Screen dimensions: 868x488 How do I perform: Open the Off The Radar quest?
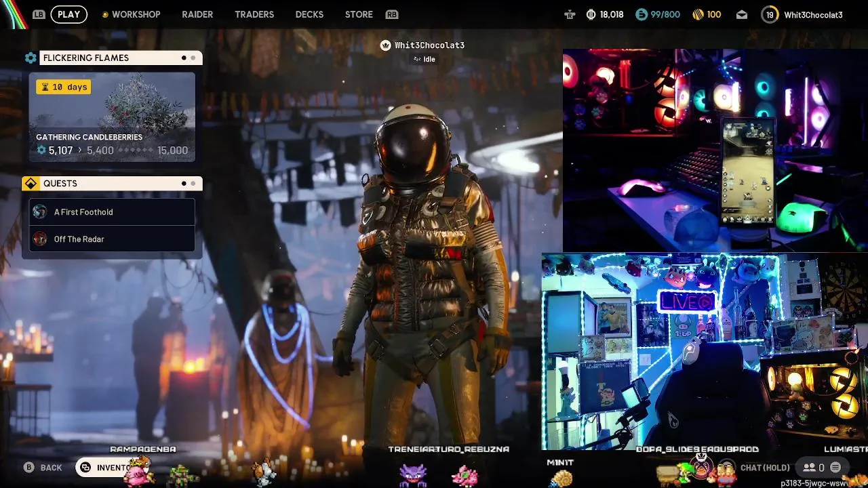112,239
